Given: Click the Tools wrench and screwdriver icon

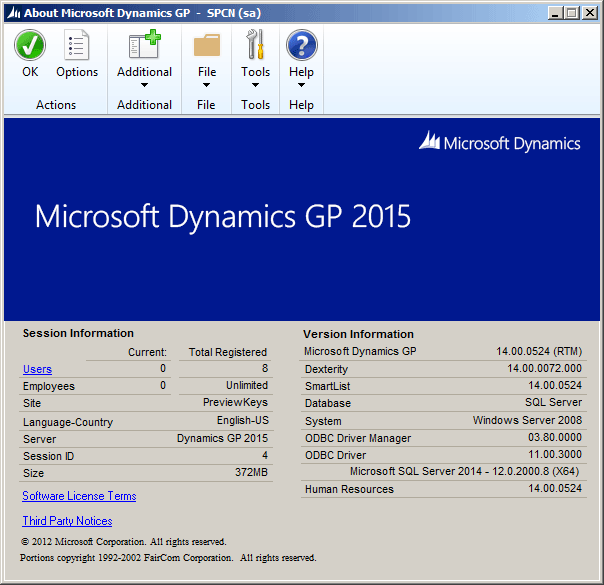Looking at the screenshot, I should click(x=255, y=45).
